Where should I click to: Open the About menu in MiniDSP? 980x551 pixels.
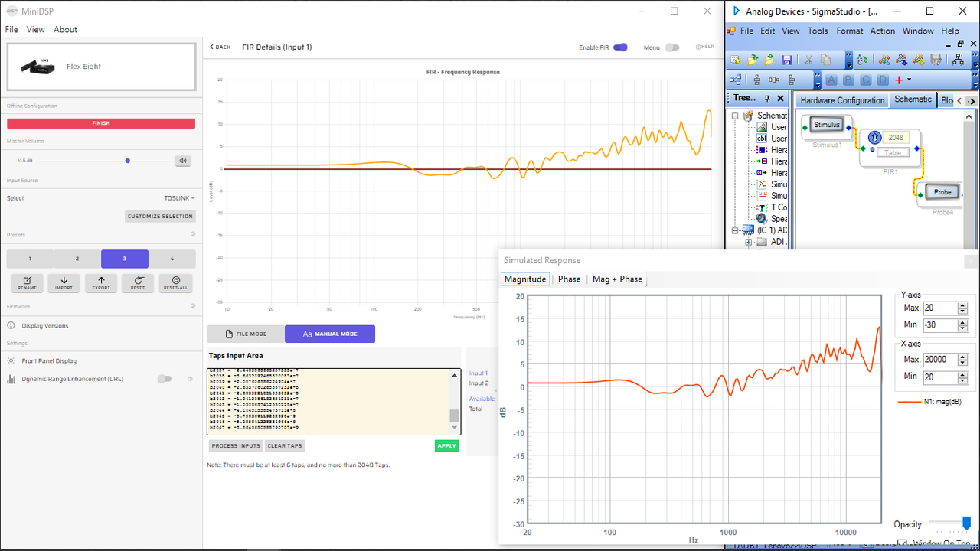pyautogui.click(x=65, y=29)
